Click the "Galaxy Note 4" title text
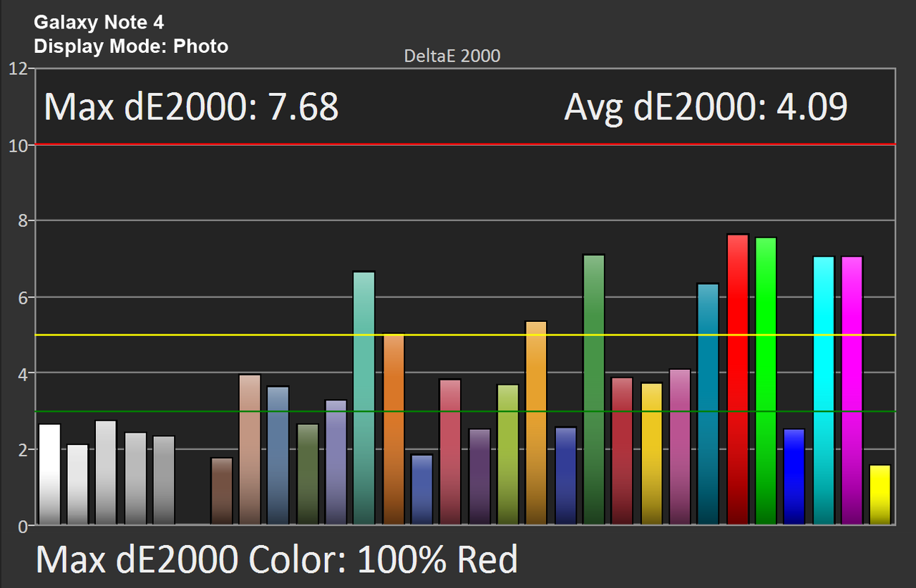The image size is (916, 588). point(99,22)
